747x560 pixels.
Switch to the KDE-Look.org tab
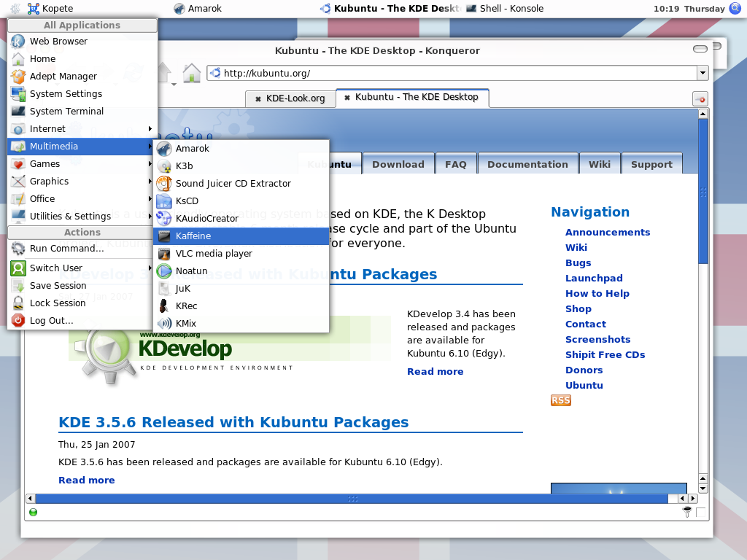290,98
